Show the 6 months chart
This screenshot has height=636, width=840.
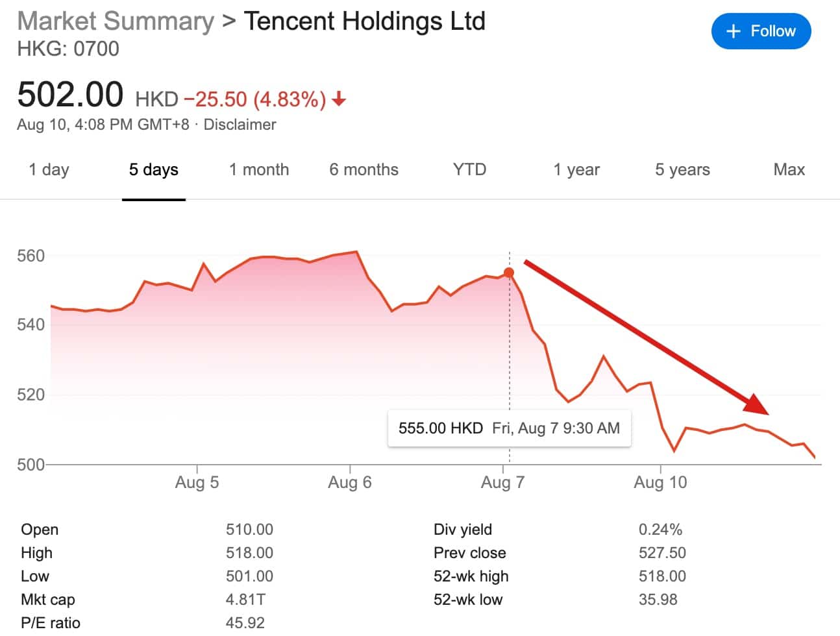click(364, 170)
